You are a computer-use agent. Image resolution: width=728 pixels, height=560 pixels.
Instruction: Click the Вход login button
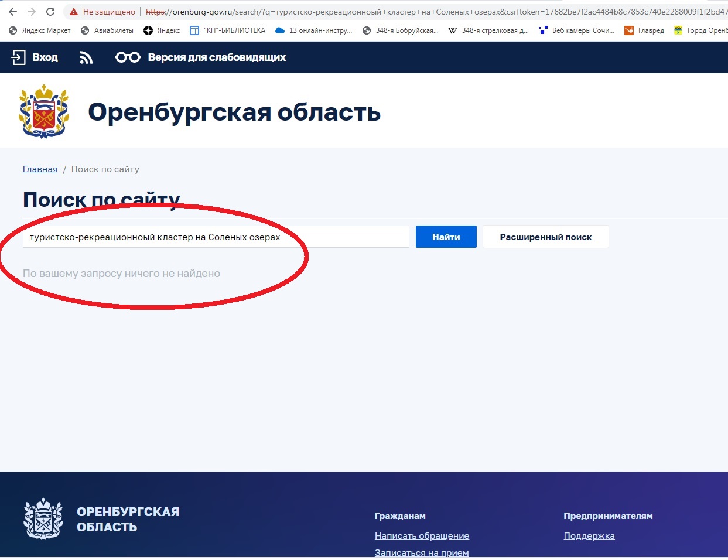pyautogui.click(x=35, y=57)
